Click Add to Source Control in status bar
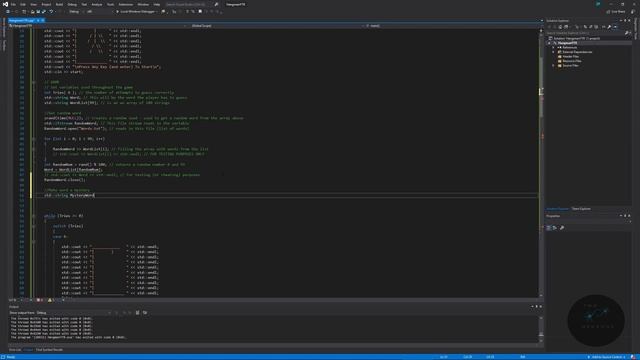This screenshot has width=640, height=360. (607, 357)
